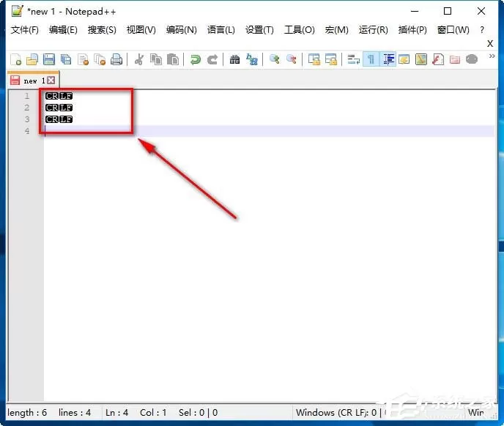Toggle Show All Characters pilcrow button
Viewport: 504px width, 426px height.
pos(371,59)
